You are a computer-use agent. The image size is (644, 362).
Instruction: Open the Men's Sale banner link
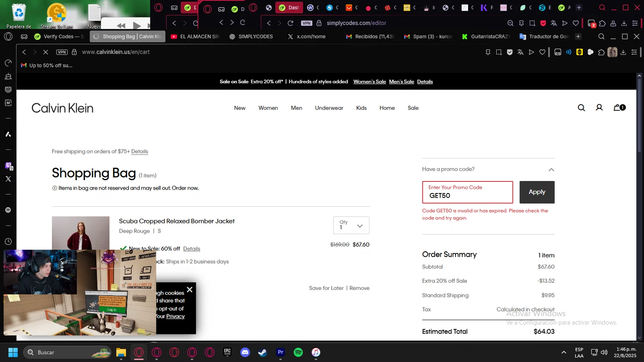[x=401, y=81]
